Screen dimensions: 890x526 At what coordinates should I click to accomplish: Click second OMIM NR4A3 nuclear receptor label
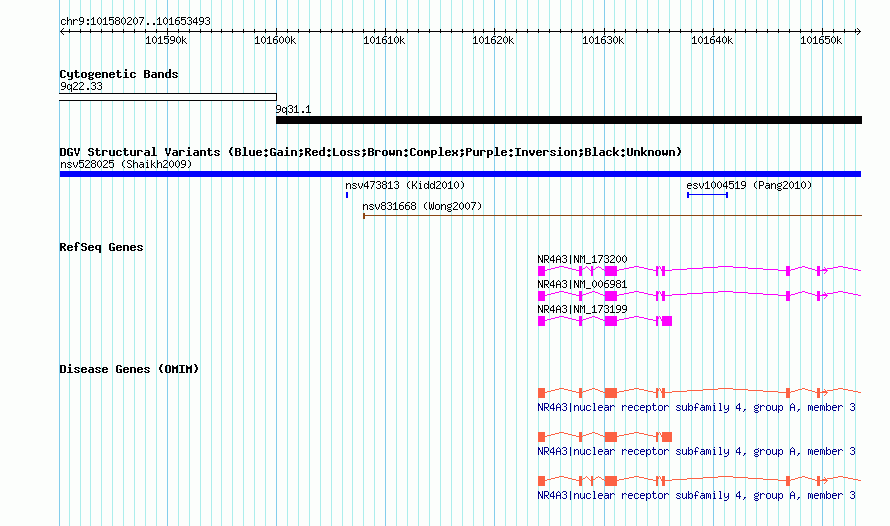(x=696, y=452)
